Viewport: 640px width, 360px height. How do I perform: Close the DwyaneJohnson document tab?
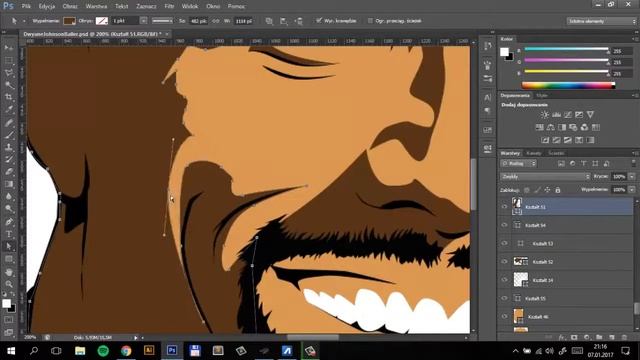pos(167,34)
